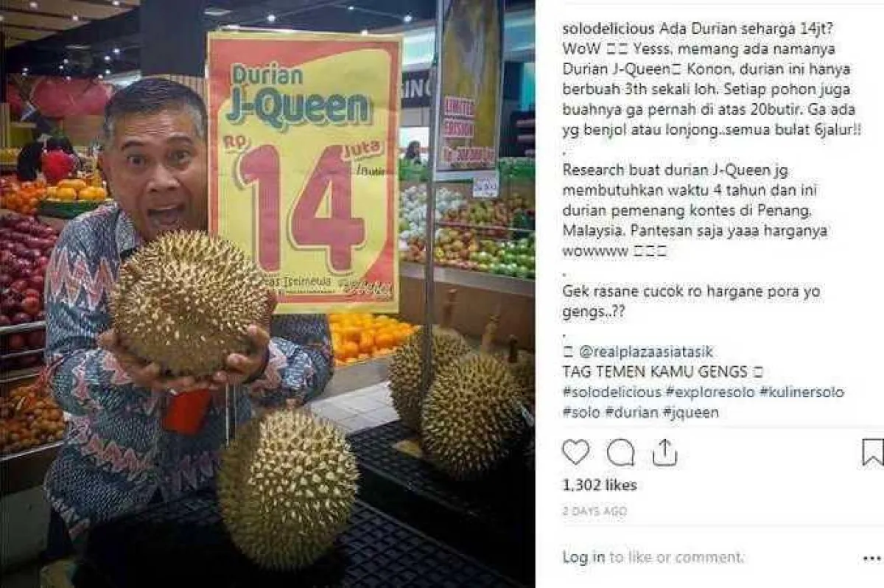
Task: Open the #solo hashtag
Action: [x=580, y=413]
